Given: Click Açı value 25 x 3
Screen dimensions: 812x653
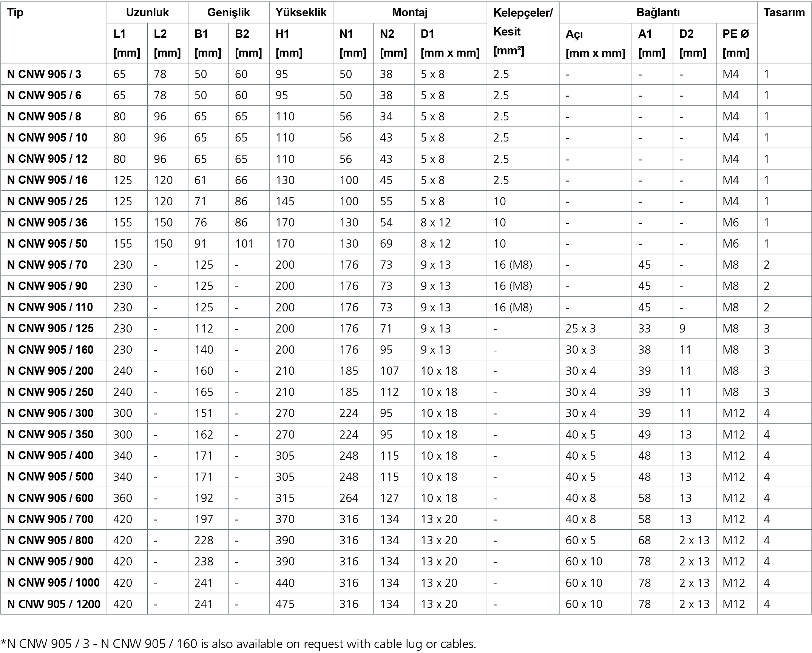Looking at the screenshot, I should coord(580,328).
